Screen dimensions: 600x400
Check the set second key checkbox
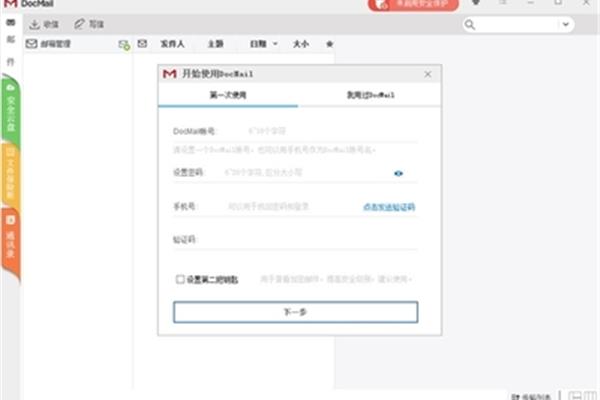tap(180, 279)
